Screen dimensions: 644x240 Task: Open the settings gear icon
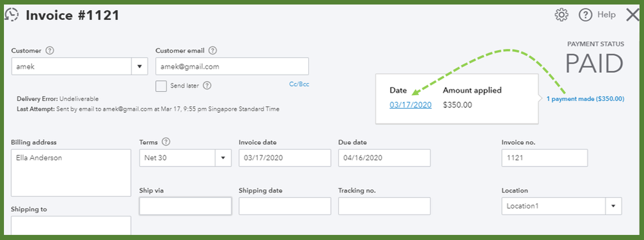pos(561,15)
